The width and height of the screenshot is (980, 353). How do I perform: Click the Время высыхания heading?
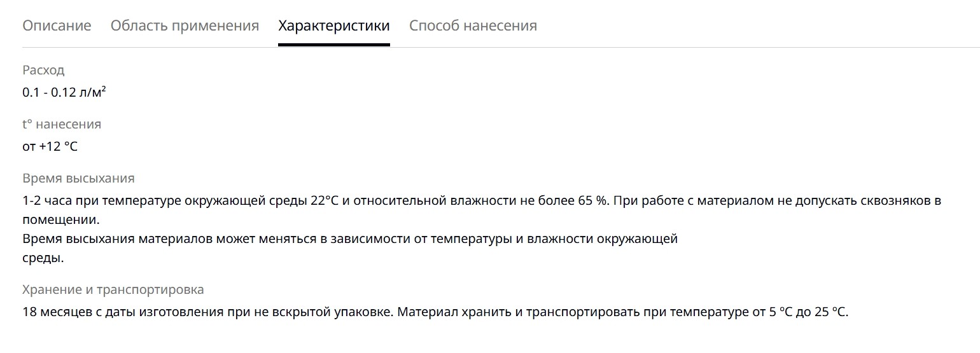point(78,179)
